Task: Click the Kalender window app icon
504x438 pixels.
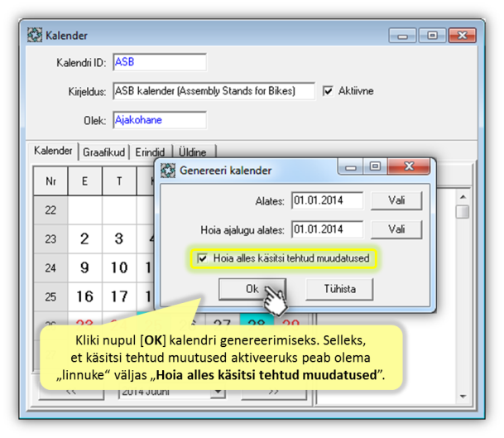Action: [35, 35]
